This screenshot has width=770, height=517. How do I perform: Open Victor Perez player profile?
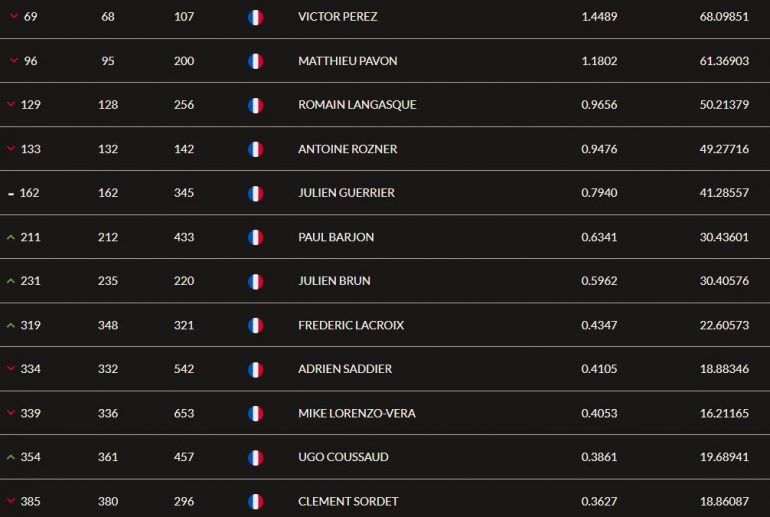pos(337,17)
